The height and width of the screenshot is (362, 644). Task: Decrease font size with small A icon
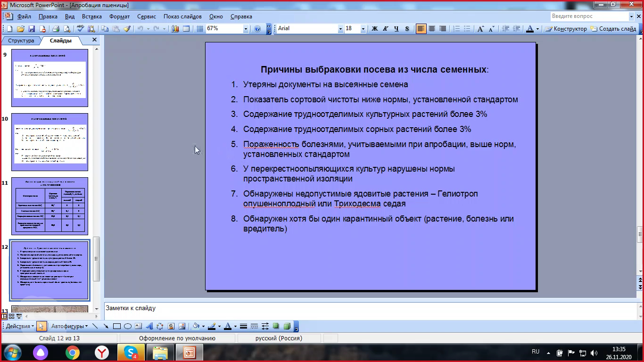[491, 29]
